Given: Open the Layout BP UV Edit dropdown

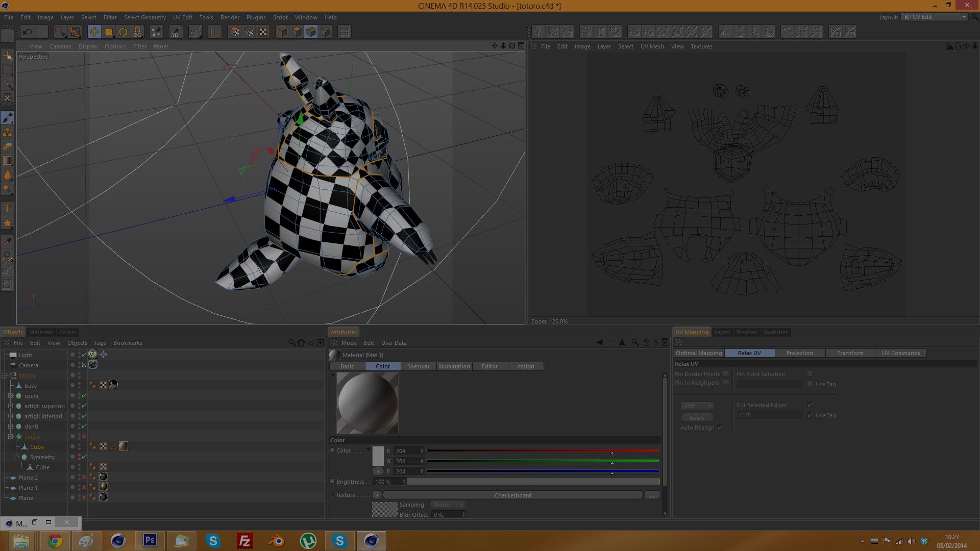Looking at the screenshot, I should pos(934,17).
